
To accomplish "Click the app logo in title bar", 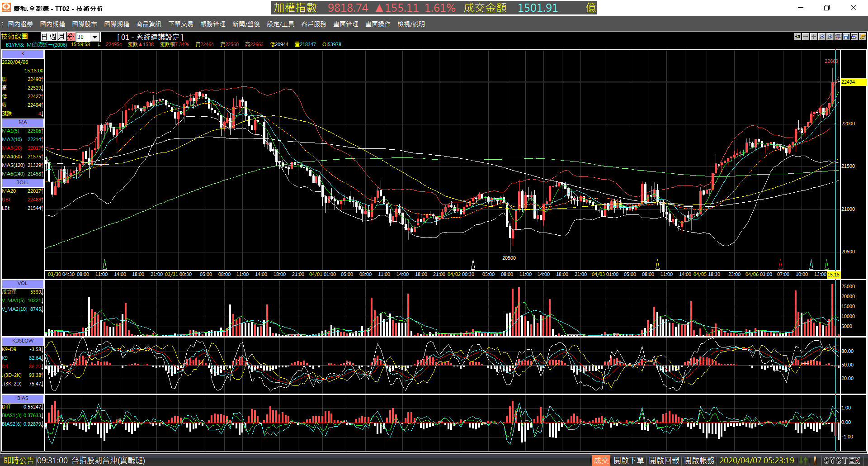I will click(x=6, y=7).
